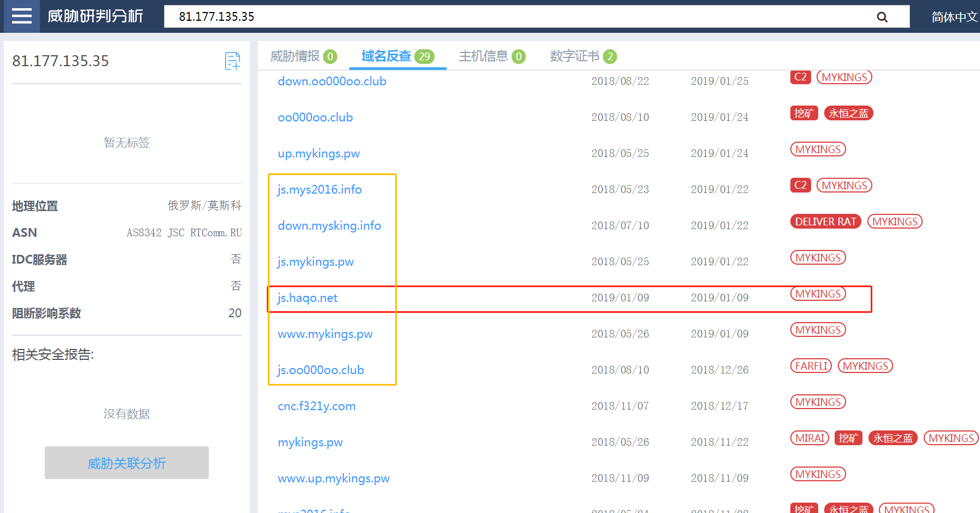Click the DELIVER RAT tag badge

pyautogui.click(x=825, y=221)
